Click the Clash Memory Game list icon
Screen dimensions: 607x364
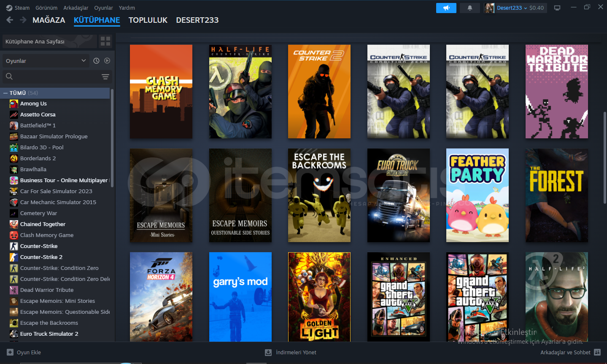point(14,235)
